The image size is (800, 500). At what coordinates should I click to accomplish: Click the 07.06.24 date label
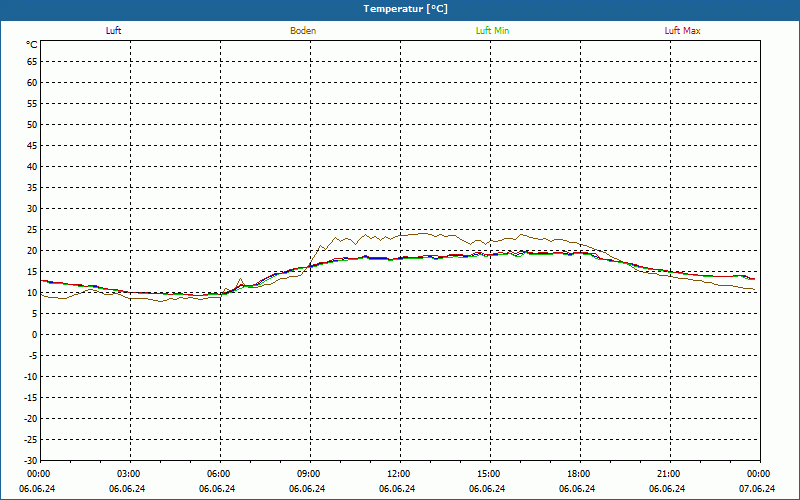pyautogui.click(x=757, y=489)
